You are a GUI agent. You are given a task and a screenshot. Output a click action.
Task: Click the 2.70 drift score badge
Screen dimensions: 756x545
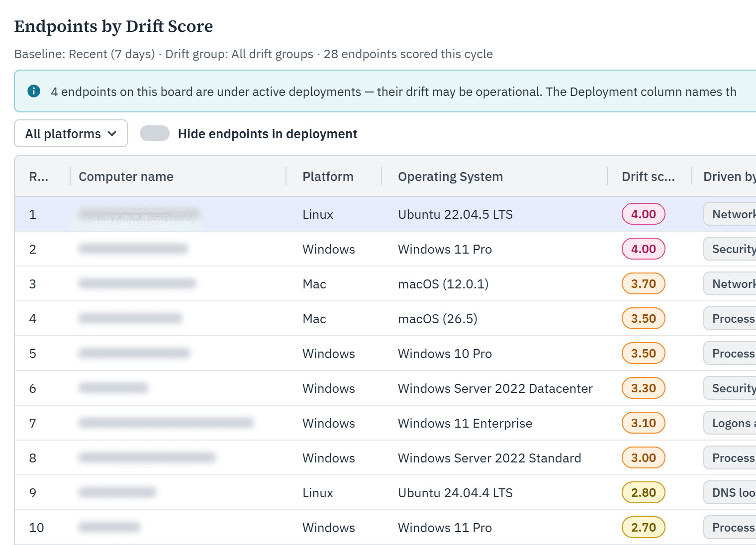644,527
